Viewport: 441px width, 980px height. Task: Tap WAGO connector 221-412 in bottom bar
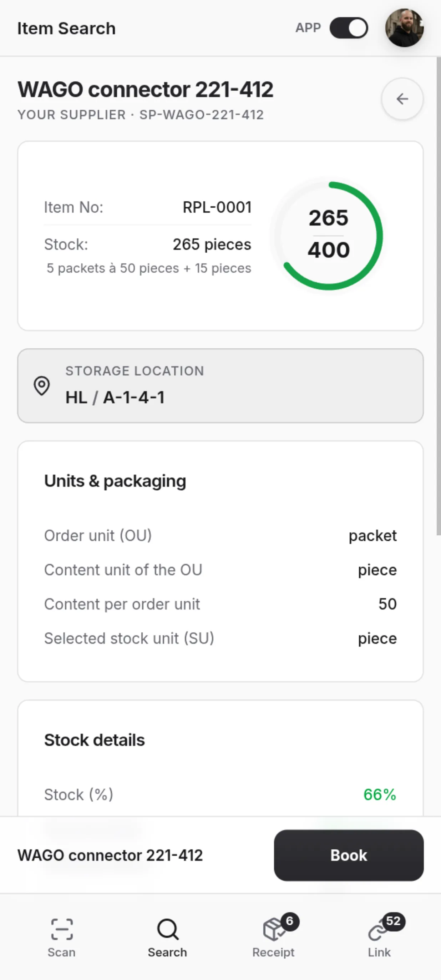(x=110, y=855)
